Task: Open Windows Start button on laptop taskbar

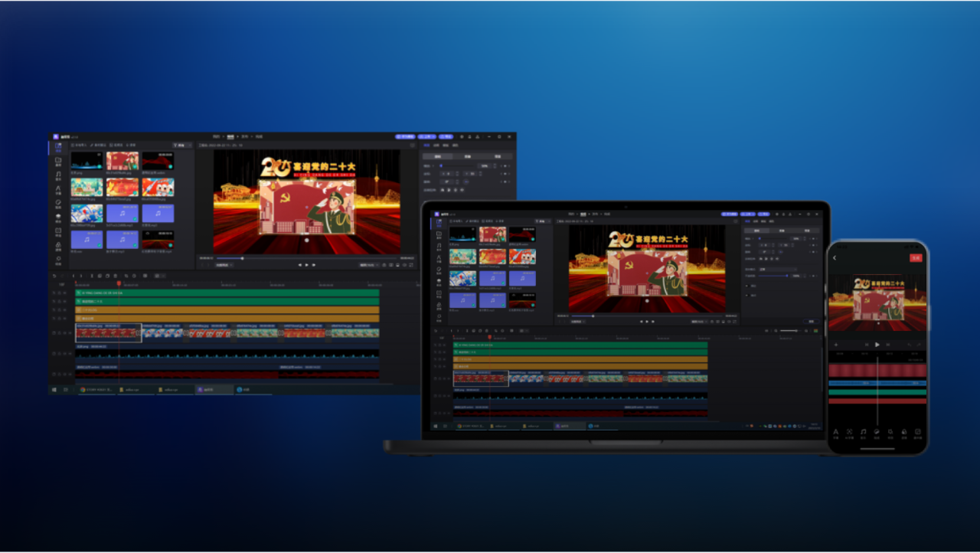Action: [434, 425]
